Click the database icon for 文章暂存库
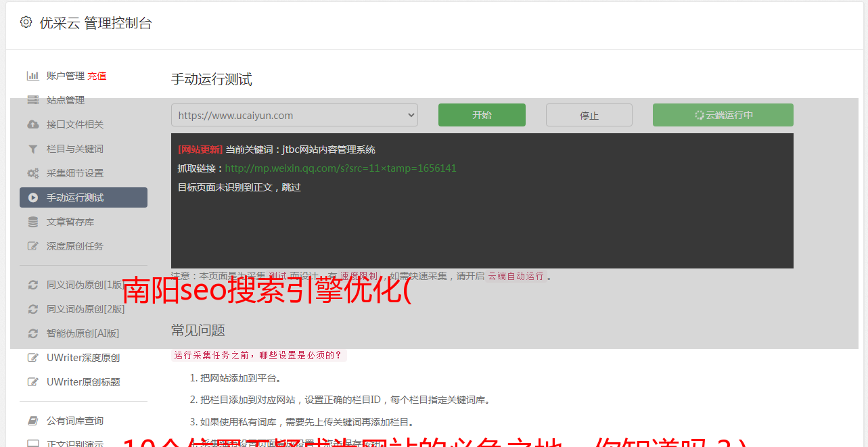Viewport: 868px width, 447px height. click(x=32, y=222)
